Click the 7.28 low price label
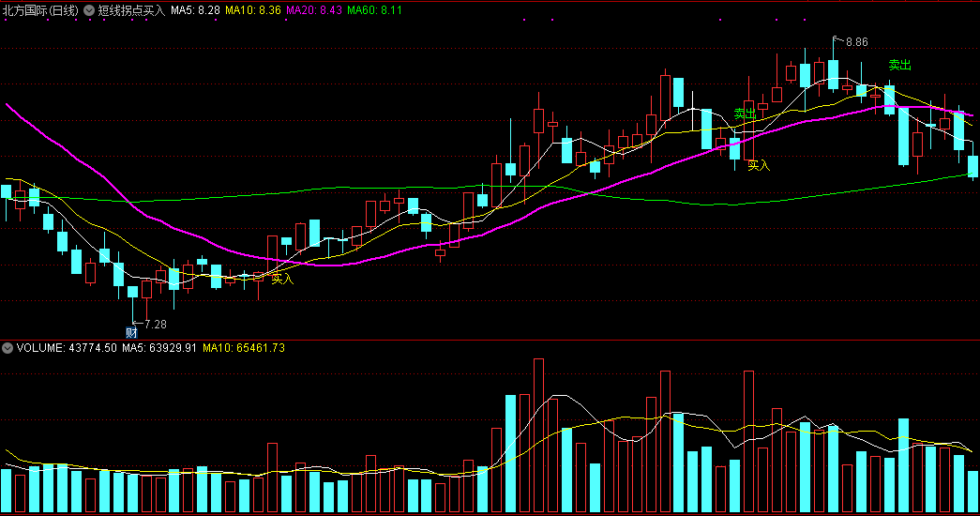This screenshot has height=516, width=980. pyautogui.click(x=156, y=324)
